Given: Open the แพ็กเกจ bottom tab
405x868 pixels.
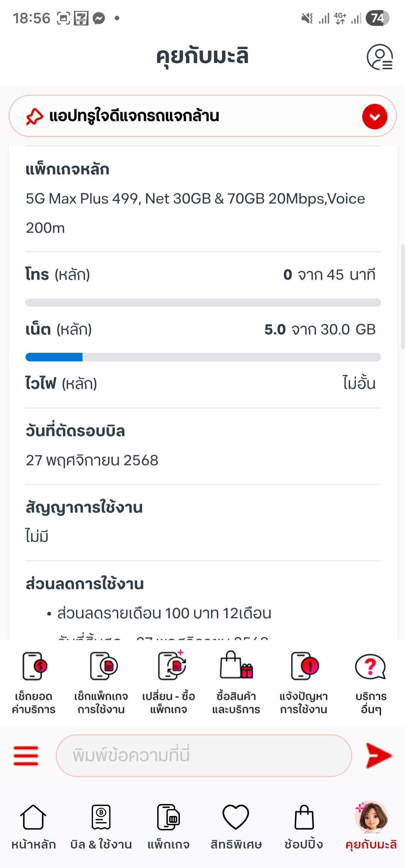Looking at the screenshot, I should coord(168,825).
